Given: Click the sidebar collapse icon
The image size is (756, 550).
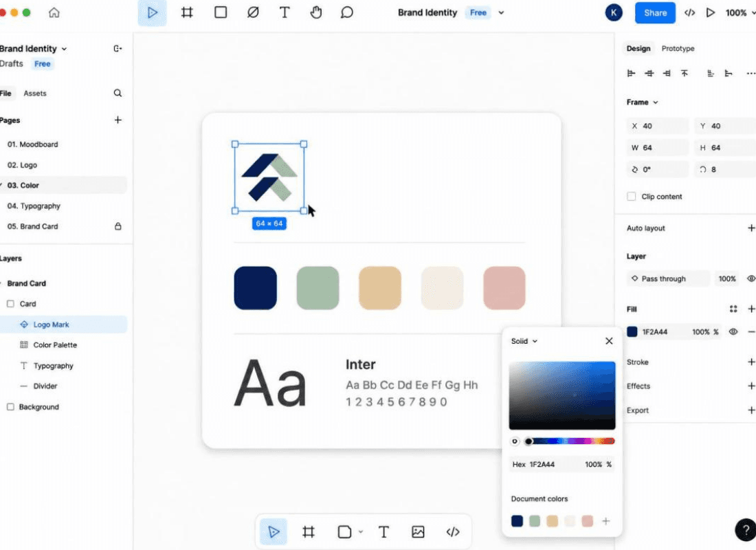Looking at the screenshot, I should click(118, 48).
